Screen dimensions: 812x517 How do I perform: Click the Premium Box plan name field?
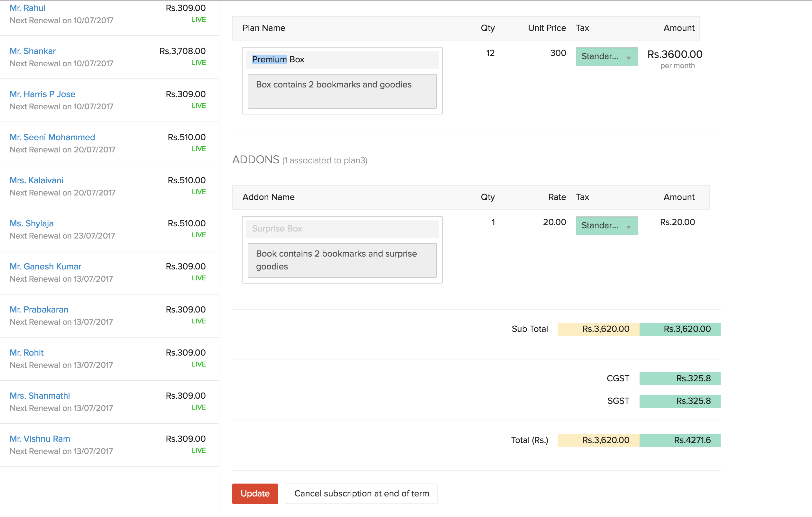(342, 60)
